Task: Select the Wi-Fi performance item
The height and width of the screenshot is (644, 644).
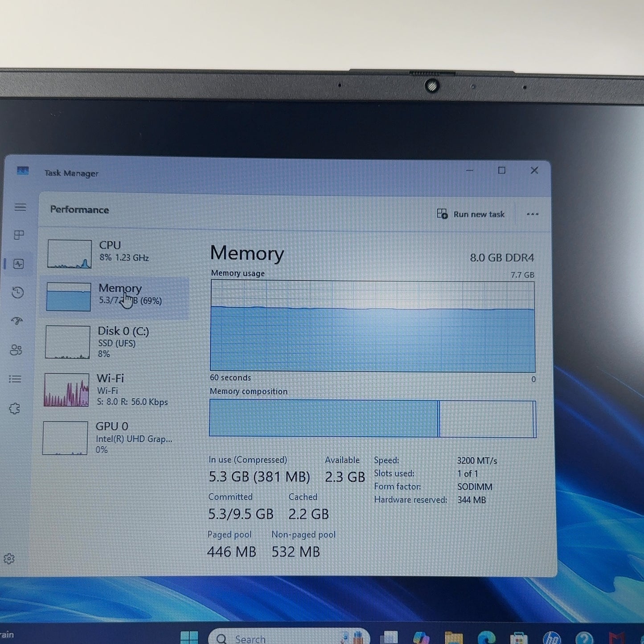Action: pos(114,390)
